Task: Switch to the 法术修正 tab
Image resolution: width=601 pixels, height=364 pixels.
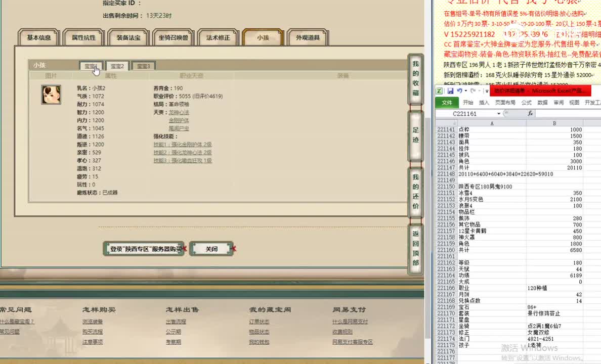Action: coord(218,37)
